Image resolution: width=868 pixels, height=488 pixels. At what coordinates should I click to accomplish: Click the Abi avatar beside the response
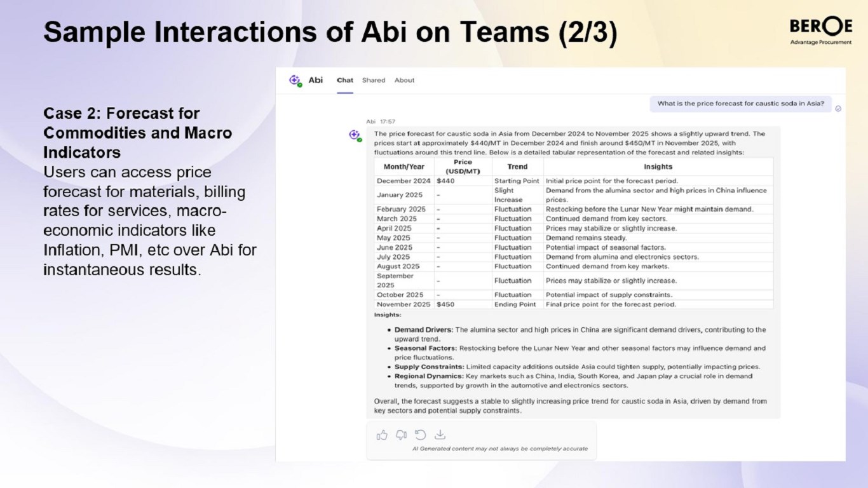tap(355, 135)
